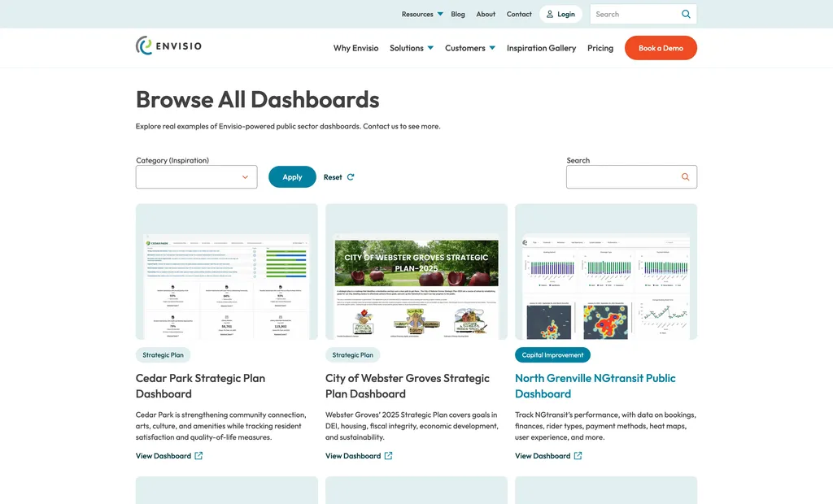View the Cedar Park dashboard link

pos(169,456)
